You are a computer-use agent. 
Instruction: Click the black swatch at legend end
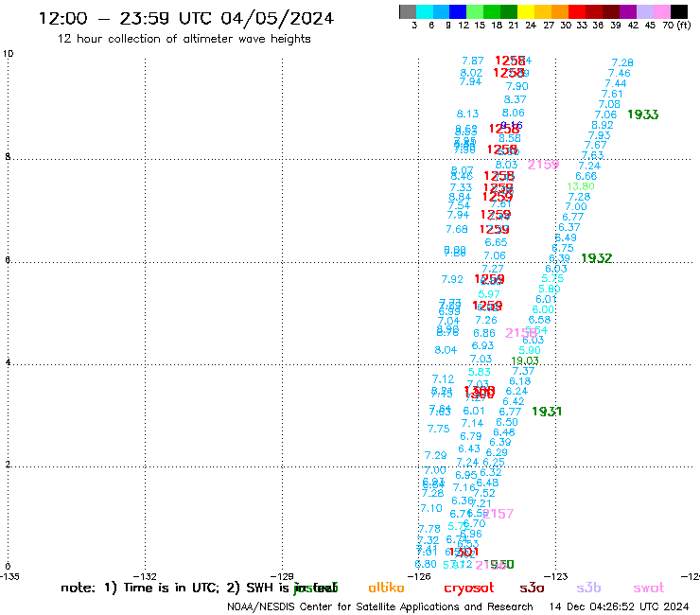679,11
